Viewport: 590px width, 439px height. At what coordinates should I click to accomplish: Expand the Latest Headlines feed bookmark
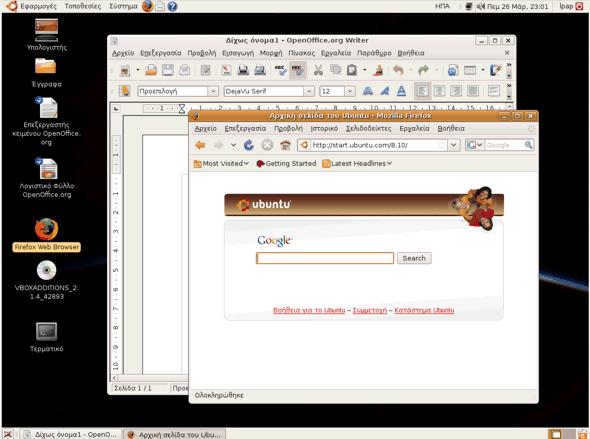(x=357, y=164)
